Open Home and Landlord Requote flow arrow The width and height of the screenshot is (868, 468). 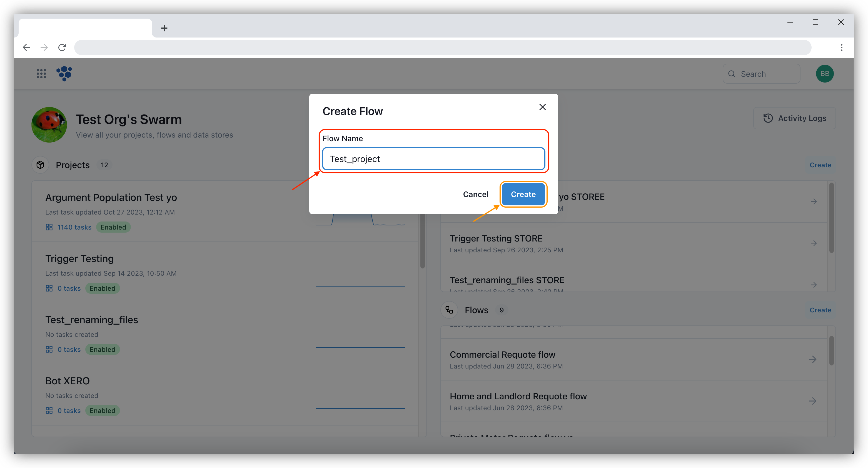pyautogui.click(x=813, y=401)
